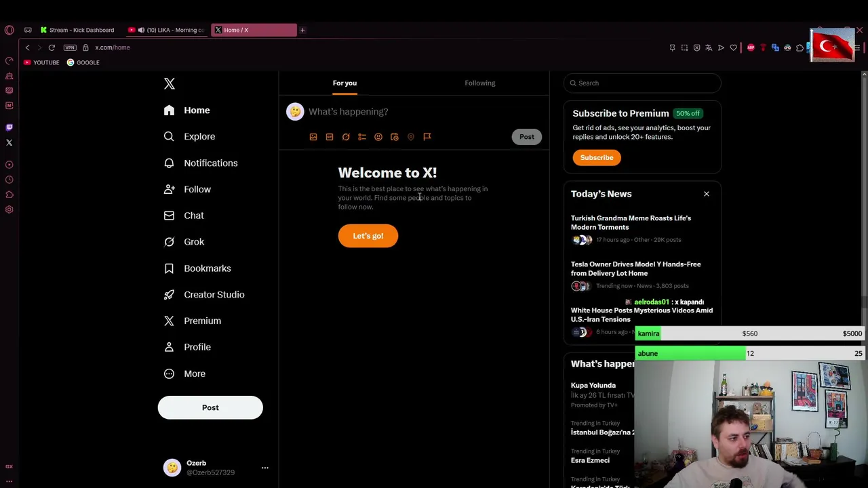Open the translate extension icon

tap(775, 47)
